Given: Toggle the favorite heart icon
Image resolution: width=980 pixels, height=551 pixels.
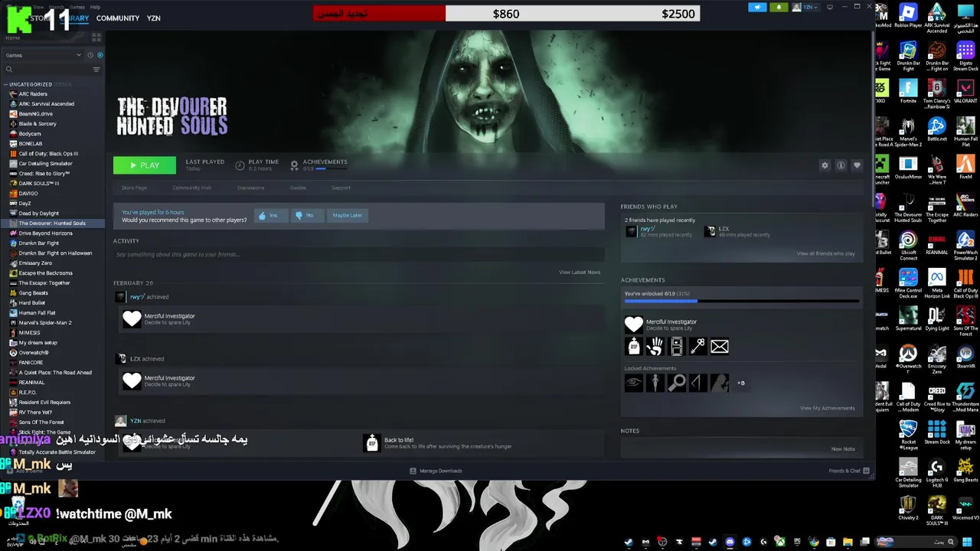Looking at the screenshot, I should [x=857, y=165].
